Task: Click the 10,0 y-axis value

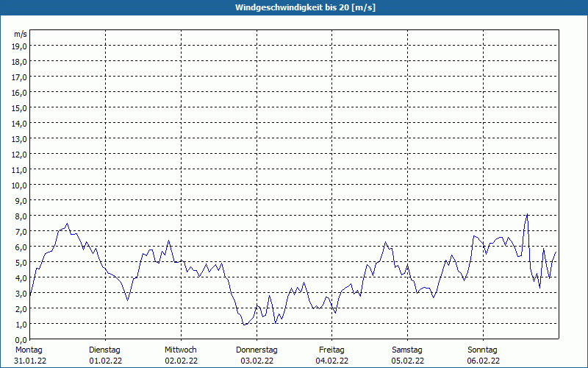Action: pos(19,185)
